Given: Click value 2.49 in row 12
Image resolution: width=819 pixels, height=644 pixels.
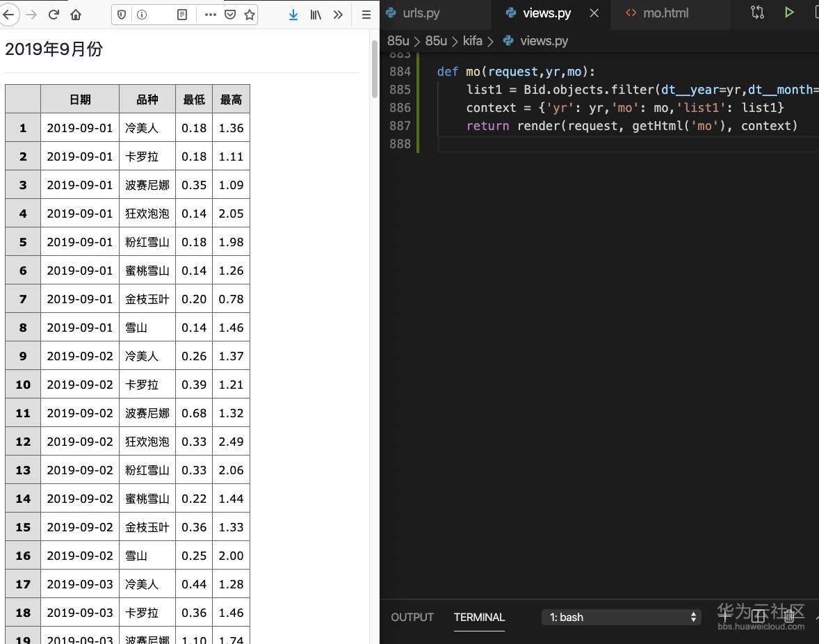Looking at the screenshot, I should tap(231, 442).
